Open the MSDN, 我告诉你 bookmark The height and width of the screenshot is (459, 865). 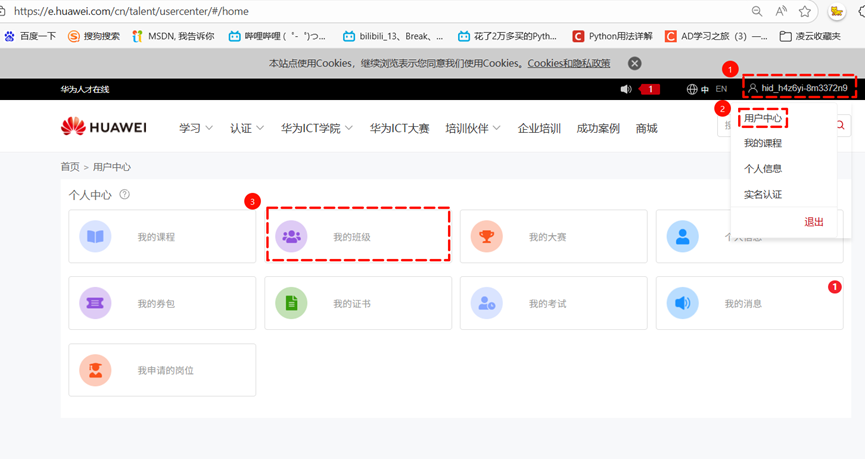click(173, 36)
